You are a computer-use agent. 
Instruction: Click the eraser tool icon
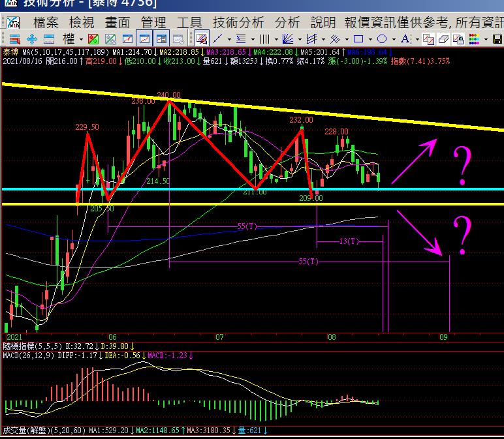pyautogui.click(x=444, y=39)
